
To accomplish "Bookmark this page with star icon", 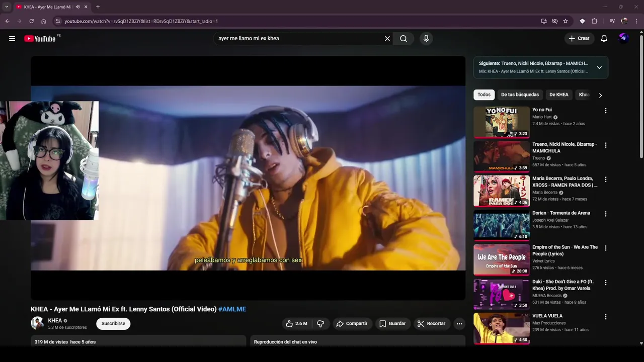I will [566, 21].
